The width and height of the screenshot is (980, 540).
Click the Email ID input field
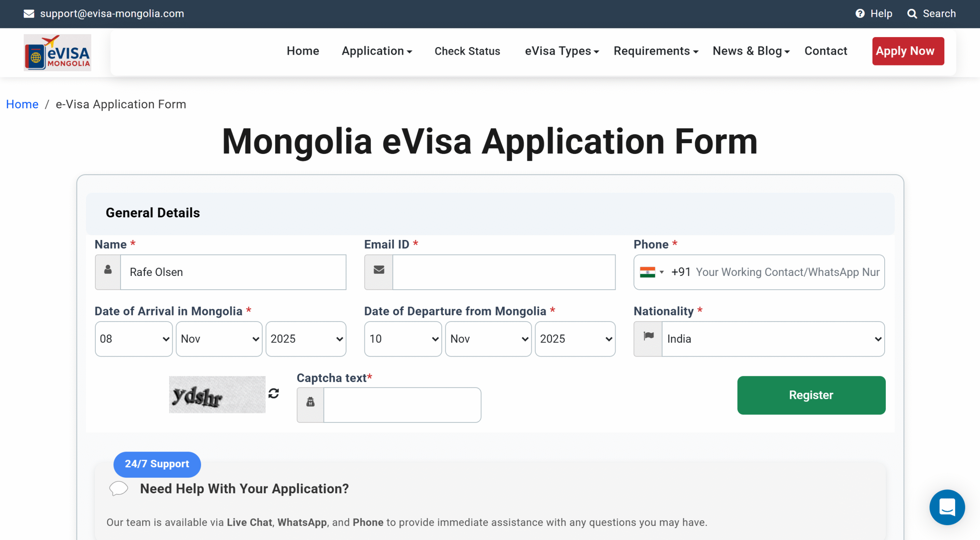[503, 272]
